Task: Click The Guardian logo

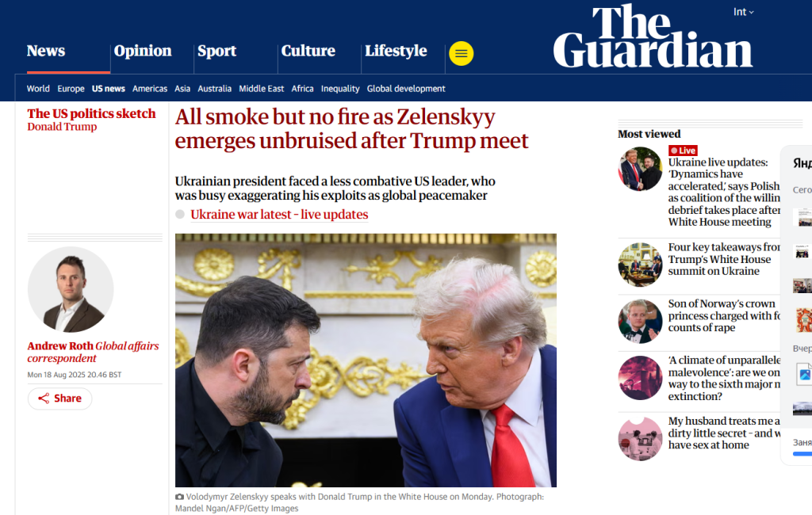Action: (653, 36)
